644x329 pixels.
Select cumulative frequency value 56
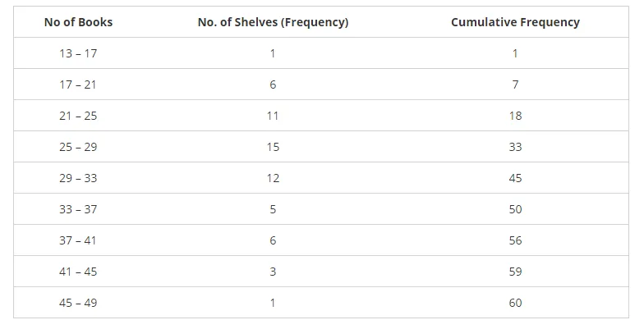tap(515, 240)
